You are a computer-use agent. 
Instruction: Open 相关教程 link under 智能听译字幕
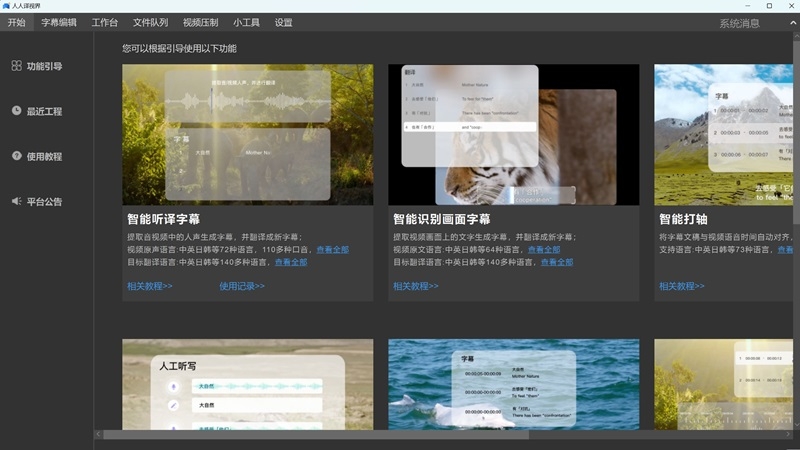pos(149,286)
